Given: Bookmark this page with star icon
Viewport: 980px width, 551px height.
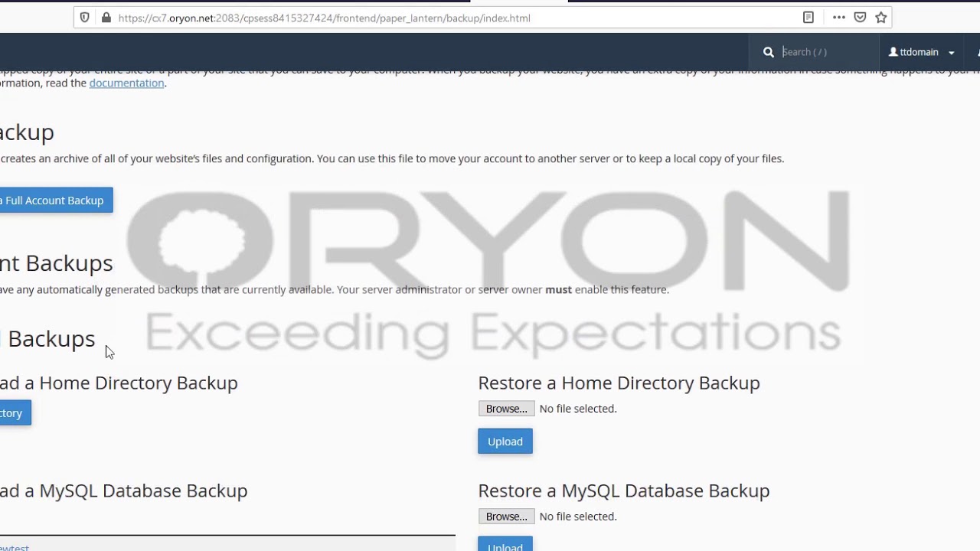Looking at the screenshot, I should [x=881, y=18].
